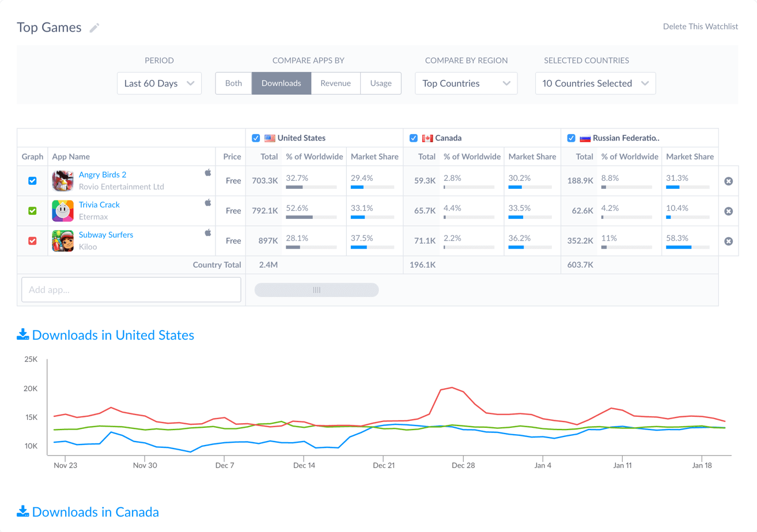Click Etermax publisher text
Screen dimensions: 757x532
93,216
